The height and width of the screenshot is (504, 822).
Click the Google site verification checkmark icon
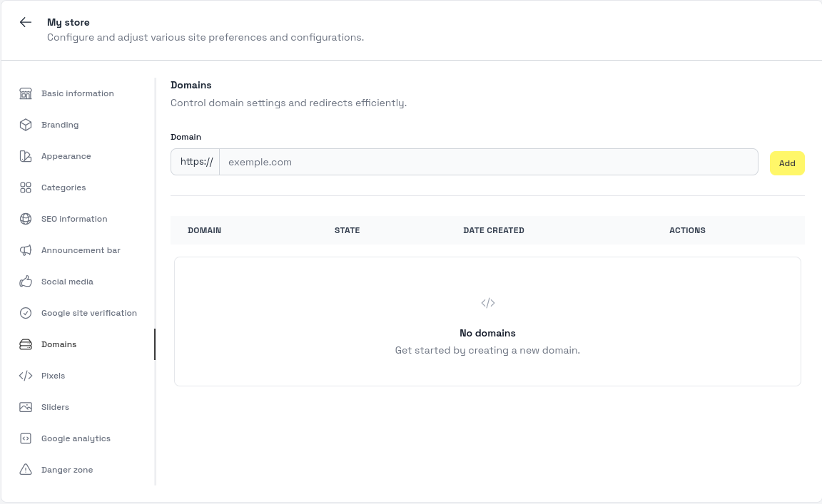pyautogui.click(x=26, y=313)
